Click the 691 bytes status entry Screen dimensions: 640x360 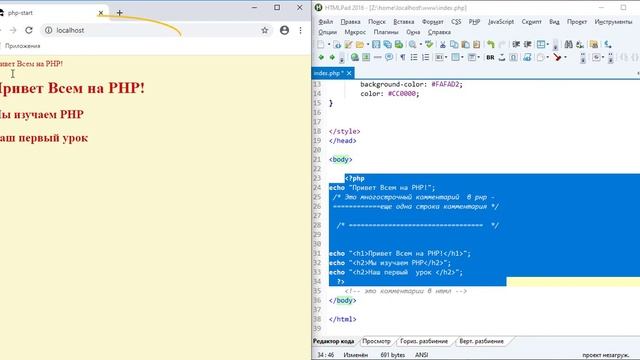pyautogui.click(x=392, y=355)
